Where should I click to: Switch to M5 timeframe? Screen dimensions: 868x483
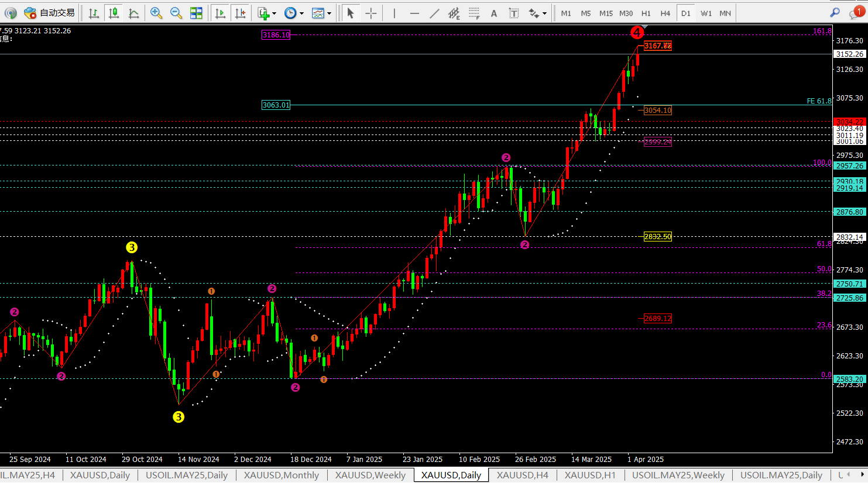coord(586,13)
